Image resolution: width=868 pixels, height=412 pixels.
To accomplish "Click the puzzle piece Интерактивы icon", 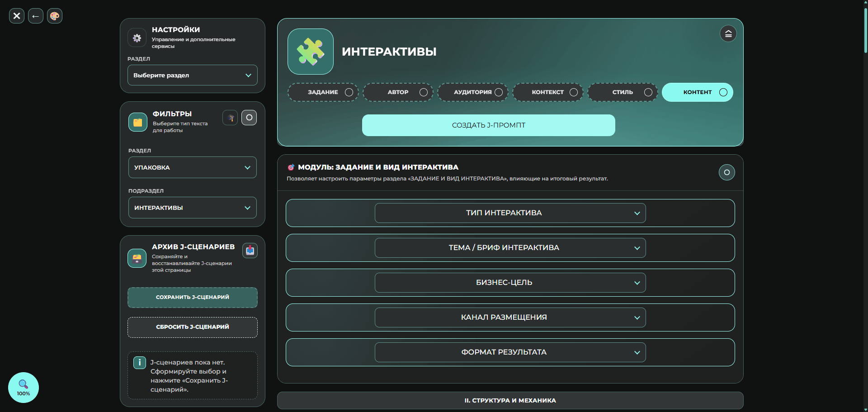I will pyautogui.click(x=311, y=52).
